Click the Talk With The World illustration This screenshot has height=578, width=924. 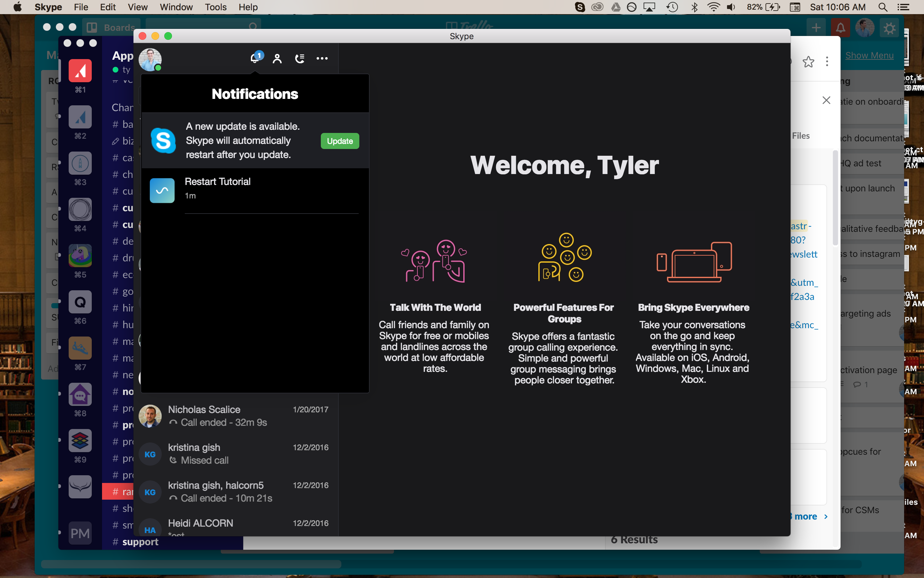[434, 261]
